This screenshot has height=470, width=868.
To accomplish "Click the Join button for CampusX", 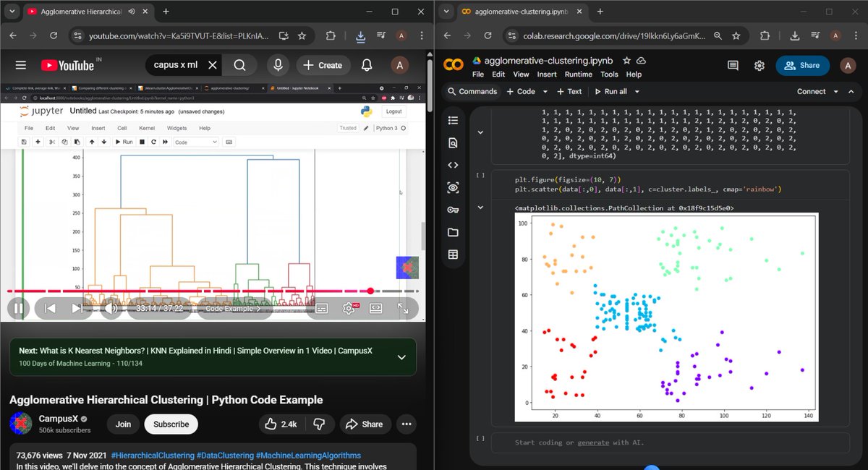I will [123, 424].
